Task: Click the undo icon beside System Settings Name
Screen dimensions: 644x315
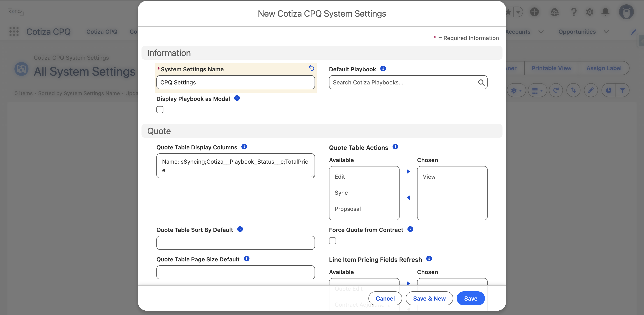Action: pos(311,68)
